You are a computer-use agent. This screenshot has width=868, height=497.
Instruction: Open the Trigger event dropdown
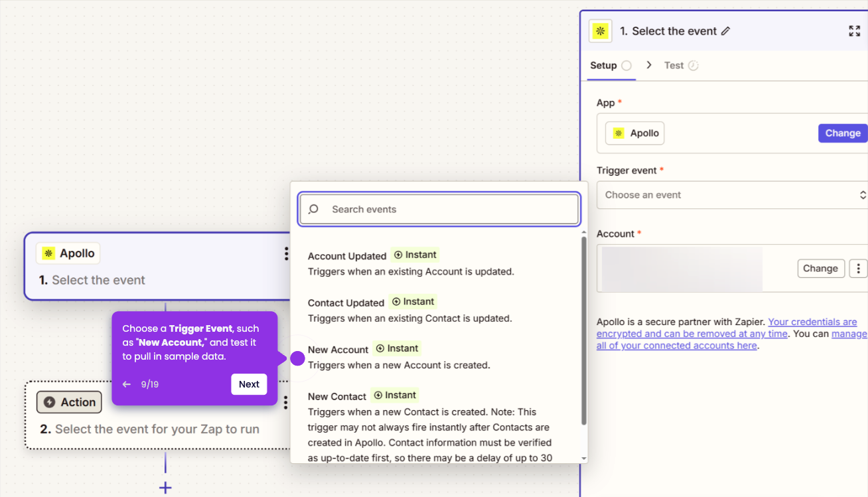coord(732,195)
